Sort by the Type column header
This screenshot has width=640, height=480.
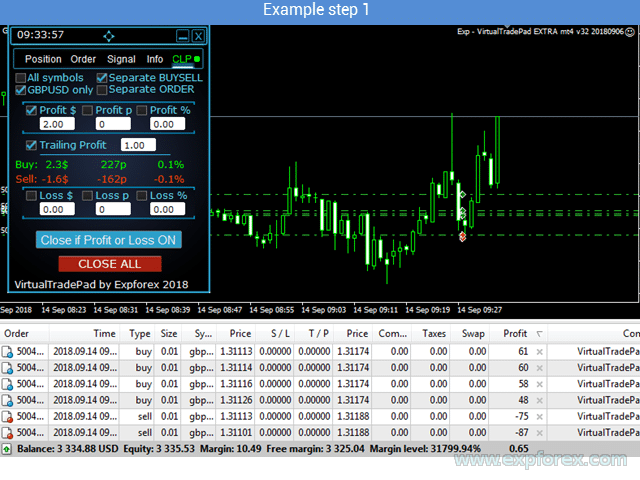click(137, 333)
